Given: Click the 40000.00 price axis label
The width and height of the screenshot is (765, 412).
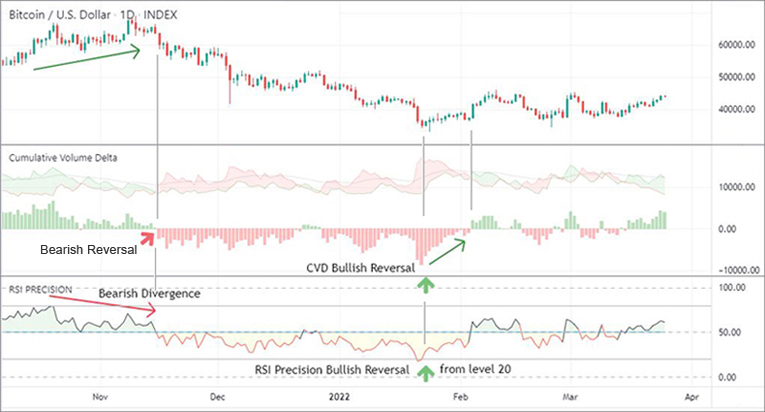Looking at the screenshot, I should click(x=737, y=109).
